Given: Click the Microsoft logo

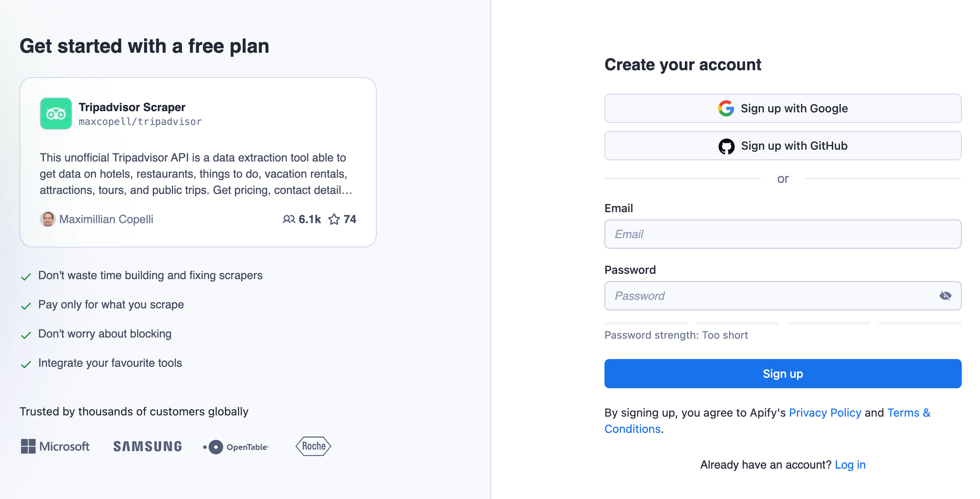Looking at the screenshot, I should pos(55,446).
